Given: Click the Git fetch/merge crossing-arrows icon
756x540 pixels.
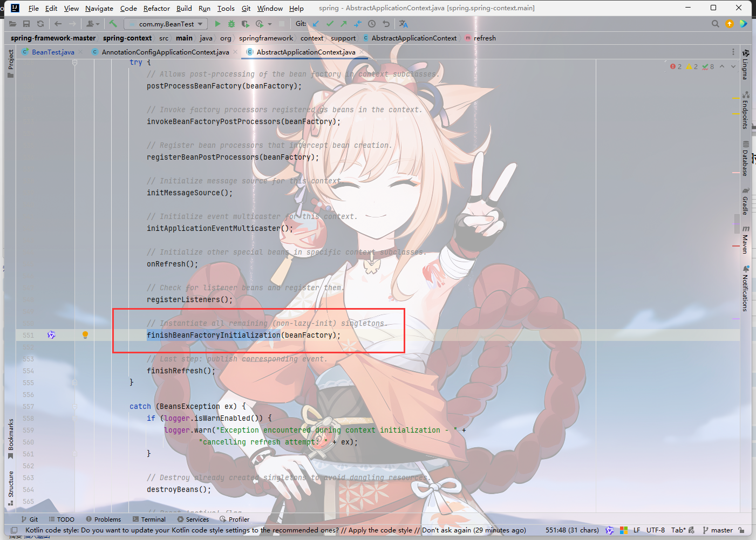Looking at the screenshot, I should (x=357, y=24).
